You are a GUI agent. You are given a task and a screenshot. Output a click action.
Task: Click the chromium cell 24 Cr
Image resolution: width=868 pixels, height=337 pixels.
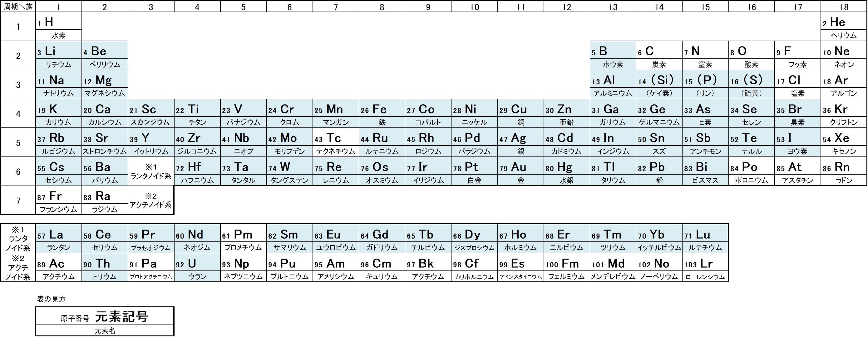coord(289,114)
